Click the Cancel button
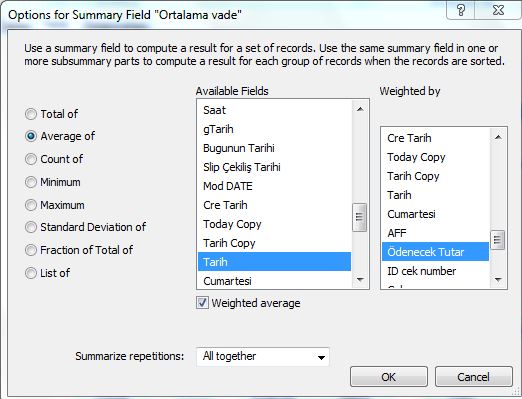522x399 pixels. click(x=473, y=377)
